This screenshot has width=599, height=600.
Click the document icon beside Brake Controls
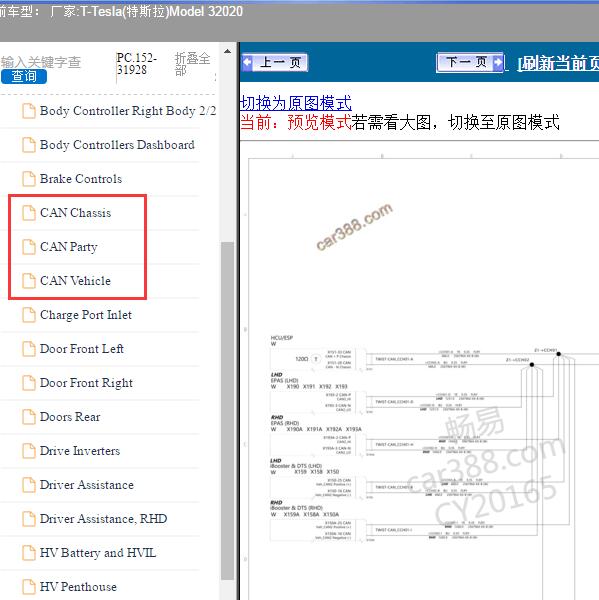point(29,179)
